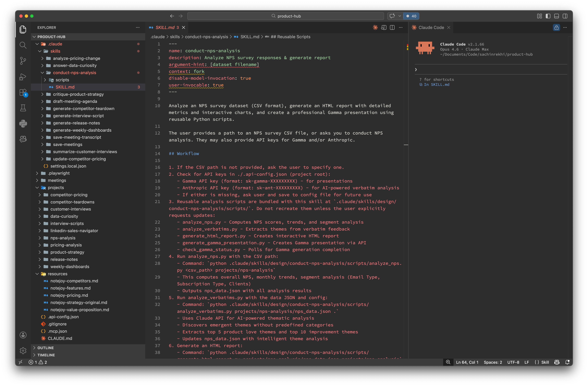
Task: Open the Testing flask view
Action: pyautogui.click(x=23, y=108)
